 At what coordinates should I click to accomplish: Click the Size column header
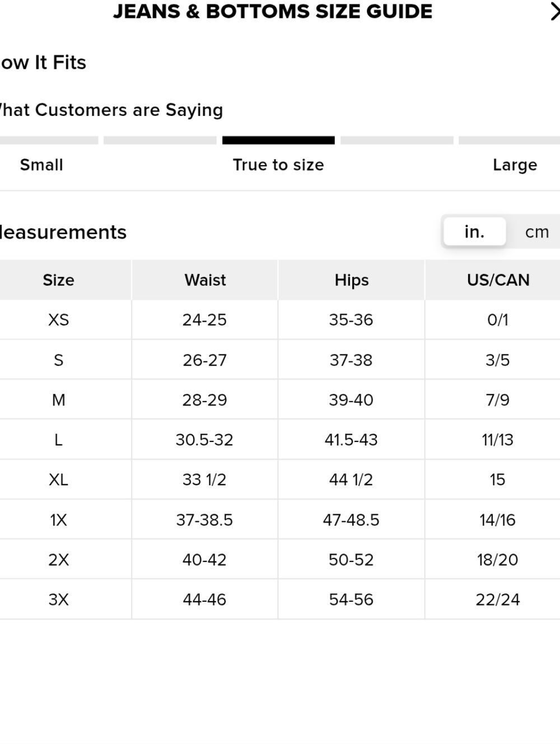click(59, 280)
